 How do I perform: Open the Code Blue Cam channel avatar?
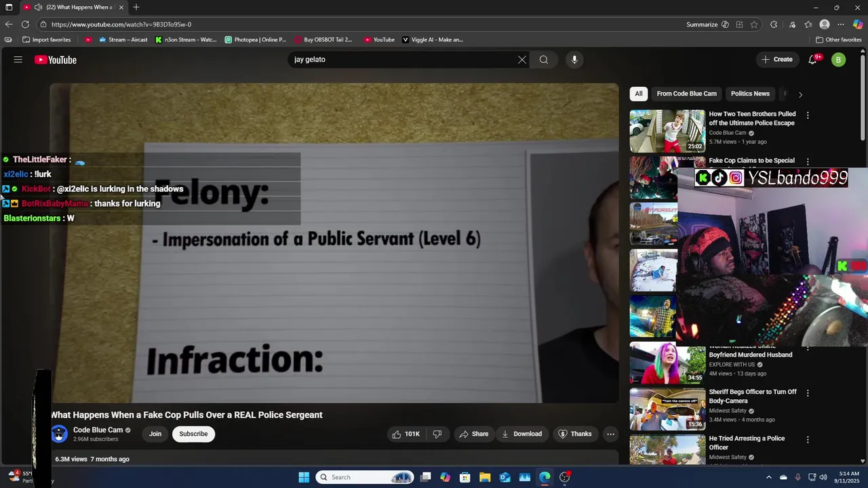(60, 434)
